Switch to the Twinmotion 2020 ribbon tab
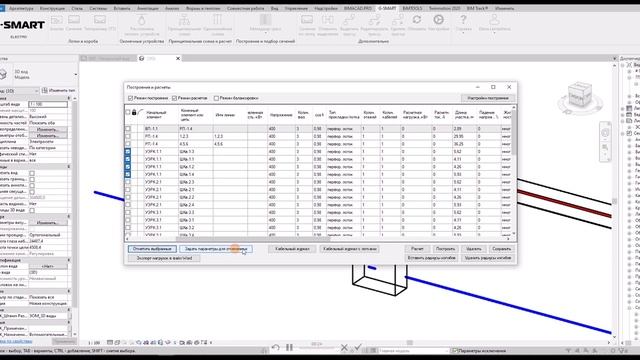640x360 pixels. (445, 8)
